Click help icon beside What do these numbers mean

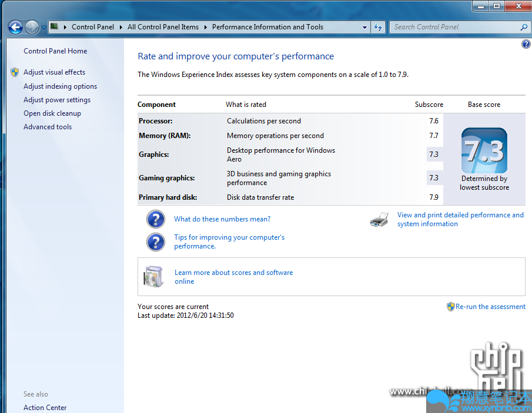(156, 219)
